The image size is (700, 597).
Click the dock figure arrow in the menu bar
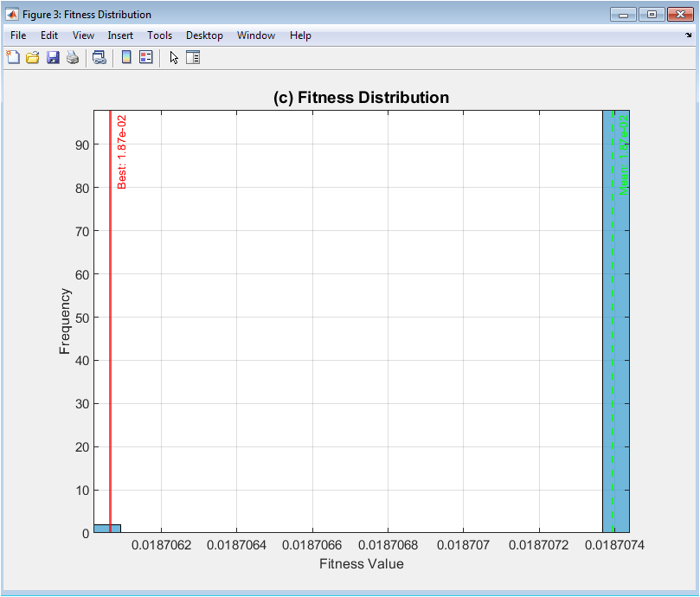pyautogui.click(x=689, y=35)
